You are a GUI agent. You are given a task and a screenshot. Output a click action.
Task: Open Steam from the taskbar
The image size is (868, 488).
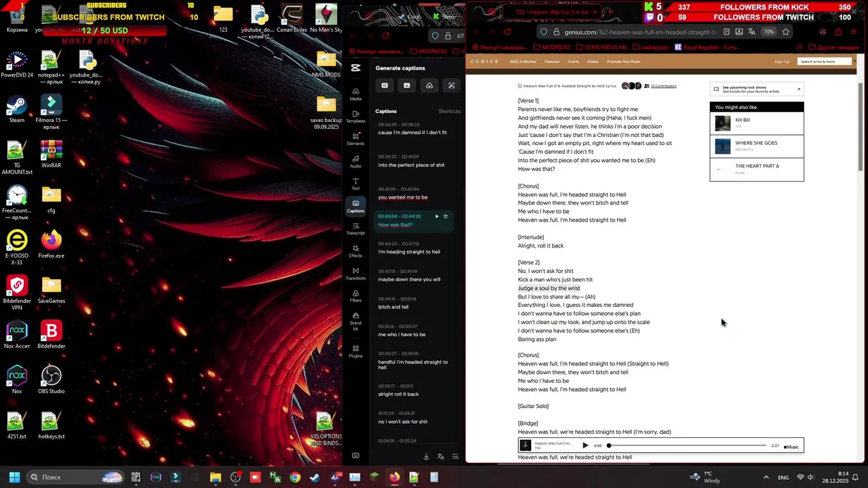point(315,477)
